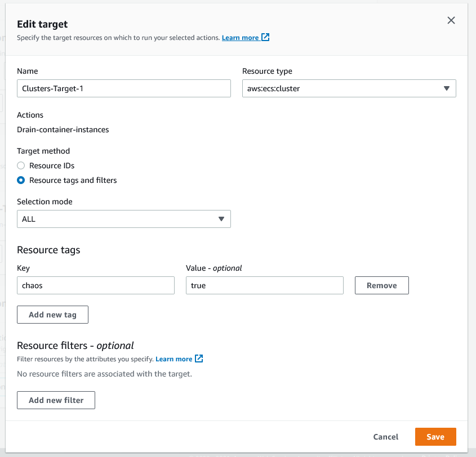Click the Name field showing Clusters-Target-1
This screenshot has width=476, height=457.
(124, 88)
